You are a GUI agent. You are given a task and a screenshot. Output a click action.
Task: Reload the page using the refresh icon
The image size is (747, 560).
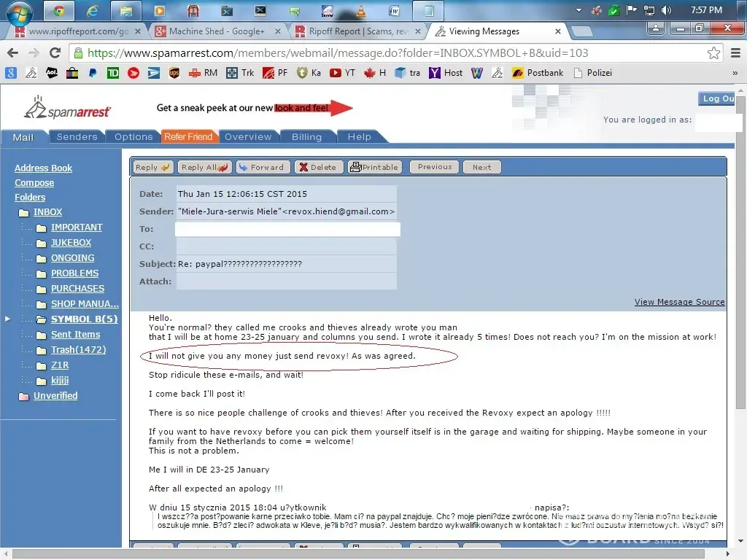coord(55,53)
